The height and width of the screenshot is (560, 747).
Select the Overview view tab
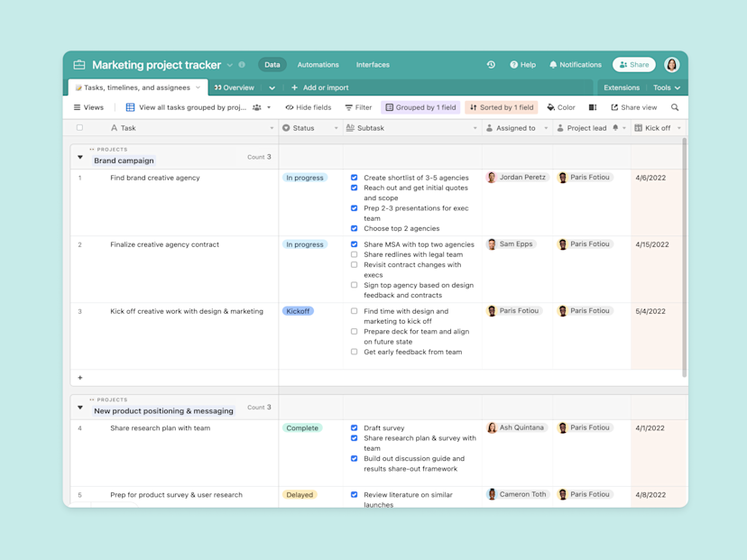pyautogui.click(x=236, y=87)
